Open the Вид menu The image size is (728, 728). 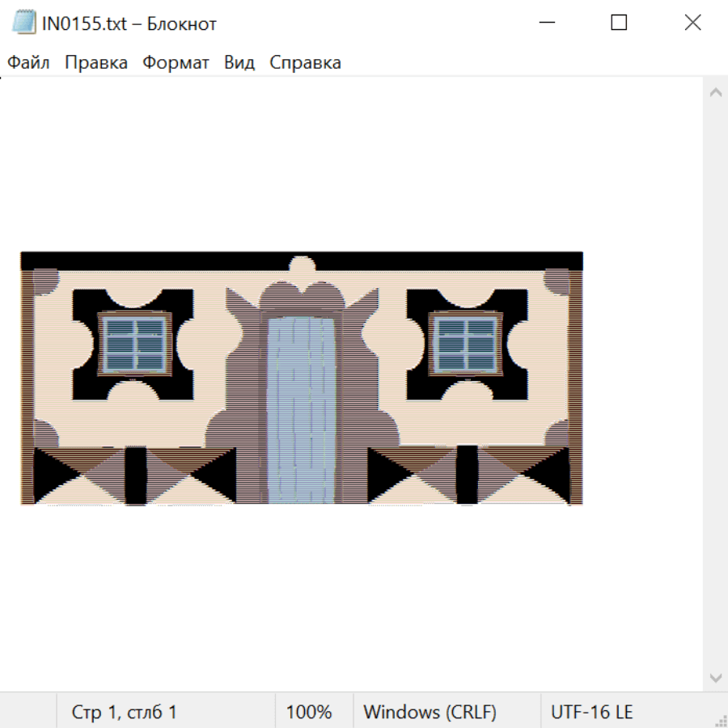pos(239,63)
